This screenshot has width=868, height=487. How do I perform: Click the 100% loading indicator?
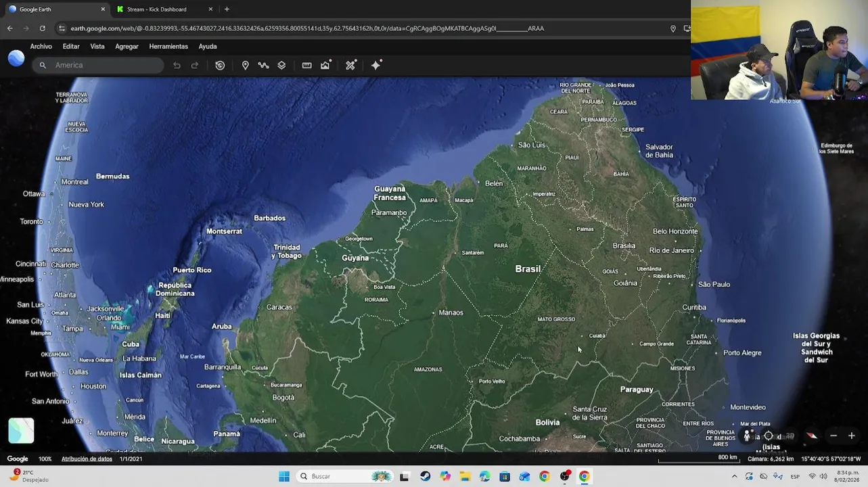point(45,459)
